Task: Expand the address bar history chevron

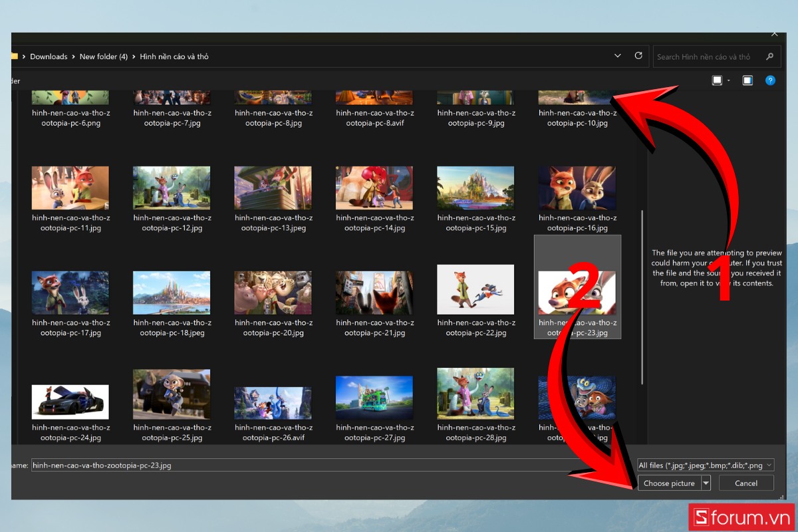Action: [x=618, y=56]
